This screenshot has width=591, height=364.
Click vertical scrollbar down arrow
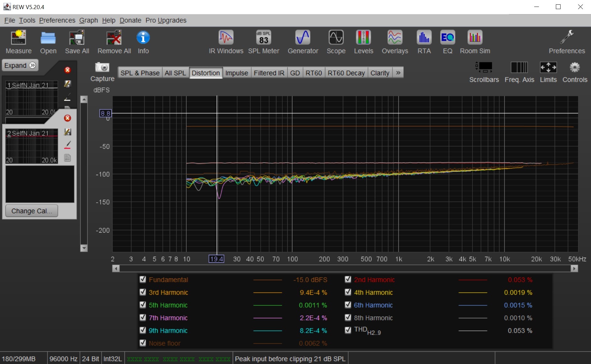(84, 248)
